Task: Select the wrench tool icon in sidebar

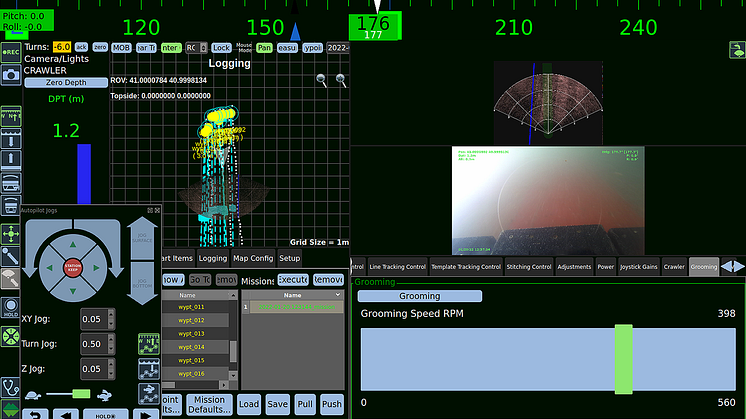Action: [10, 256]
